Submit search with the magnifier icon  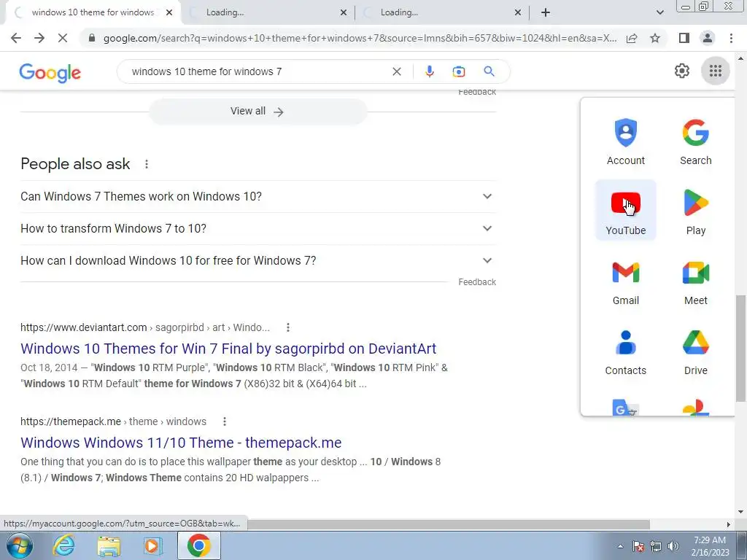point(489,71)
